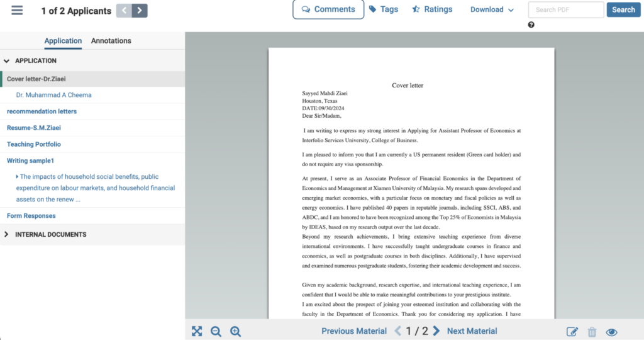Switch to the Annotations tab
644x340 pixels.
click(x=111, y=41)
